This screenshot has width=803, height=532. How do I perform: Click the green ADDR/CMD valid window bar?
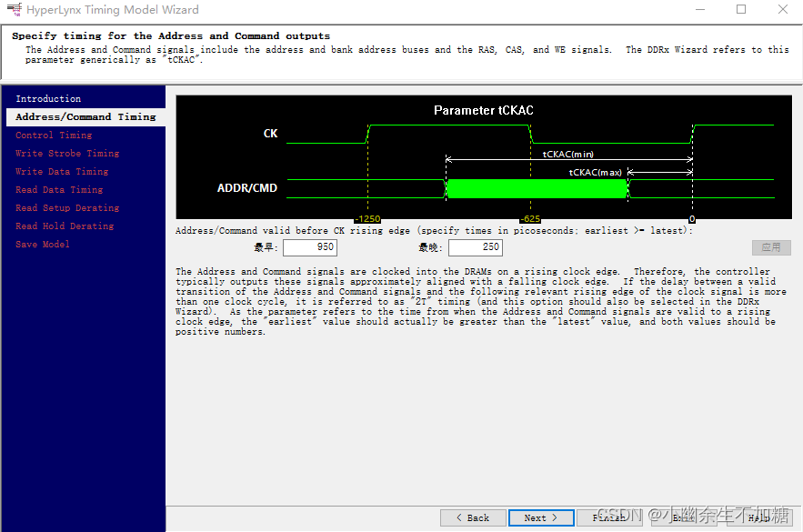(x=537, y=188)
